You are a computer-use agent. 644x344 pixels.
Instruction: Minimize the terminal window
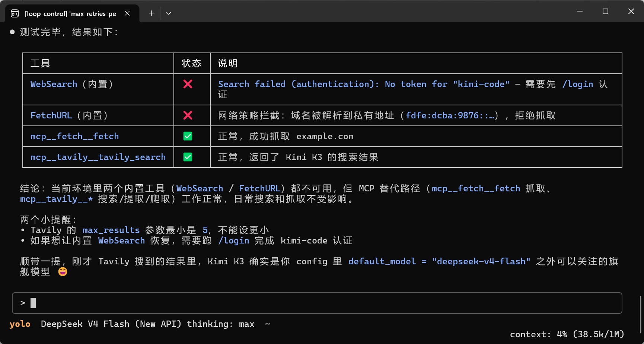580,12
